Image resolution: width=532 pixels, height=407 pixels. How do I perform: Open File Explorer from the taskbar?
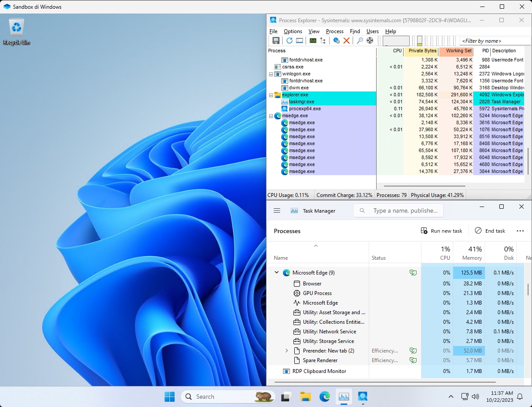pos(305,397)
